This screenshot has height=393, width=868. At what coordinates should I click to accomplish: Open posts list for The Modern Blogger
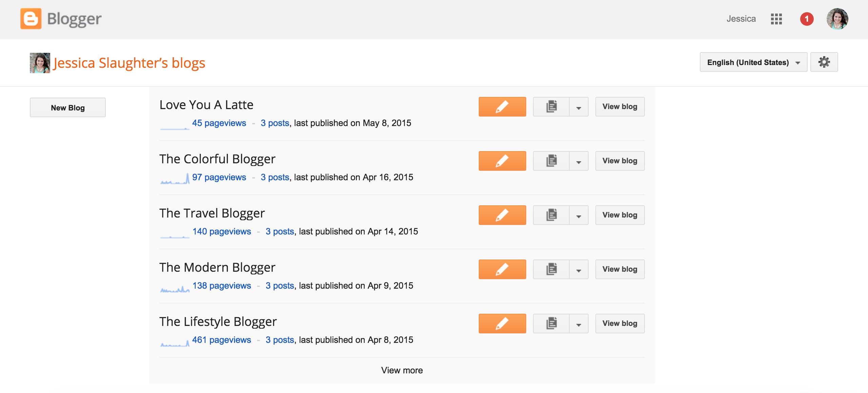(551, 269)
